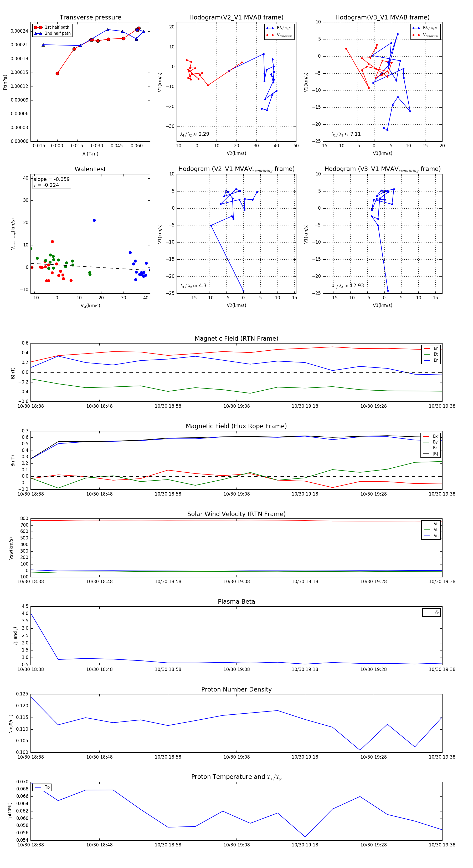
Task: Click the "Plasma Beta" plot title
Action: coord(236,602)
